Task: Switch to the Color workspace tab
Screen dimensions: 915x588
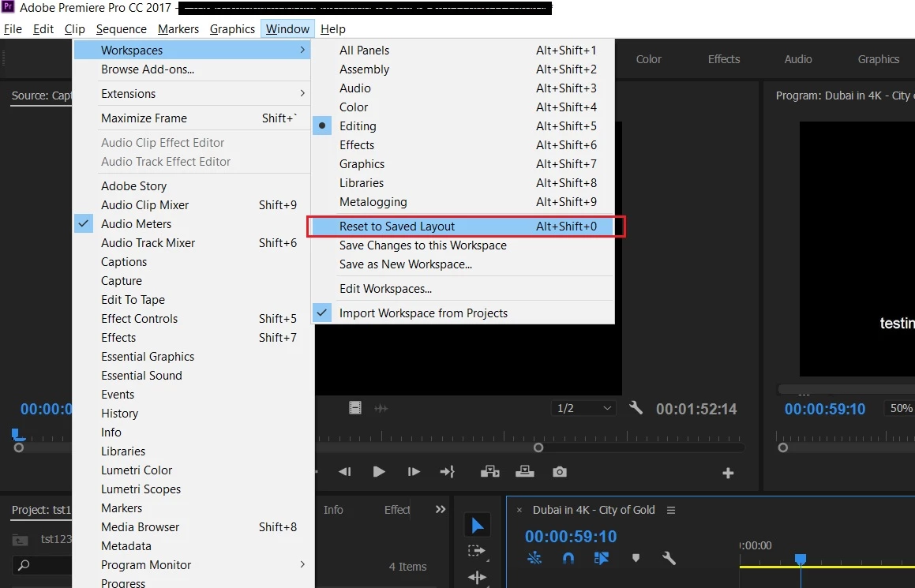Action: click(648, 59)
